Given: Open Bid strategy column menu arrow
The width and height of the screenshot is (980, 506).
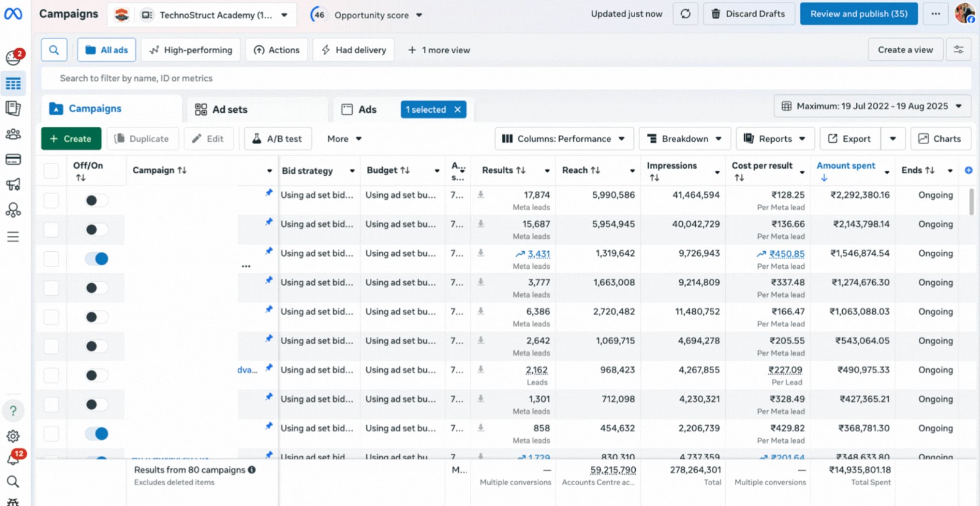Looking at the screenshot, I should coord(352,171).
